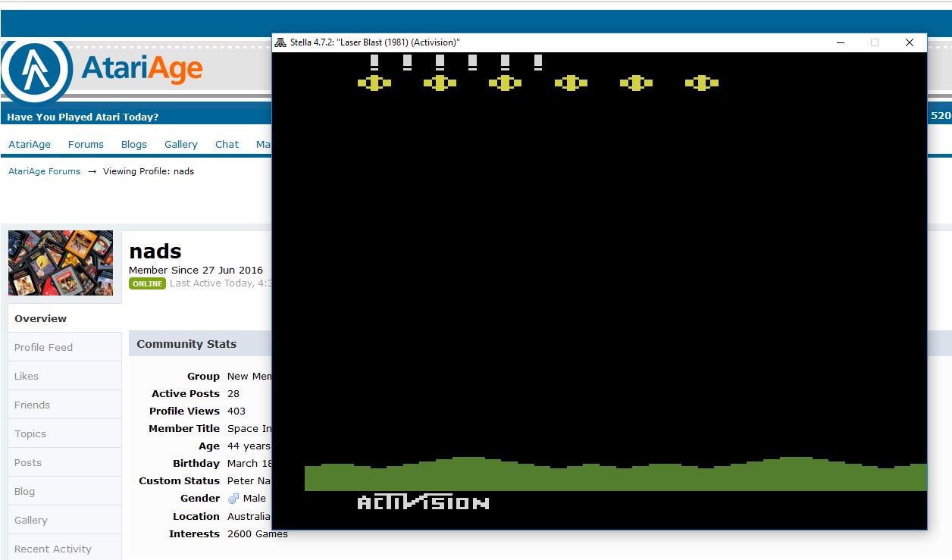Click the Profile Views value 403
Screen dimensions: 952x560
[x=236, y=411]
